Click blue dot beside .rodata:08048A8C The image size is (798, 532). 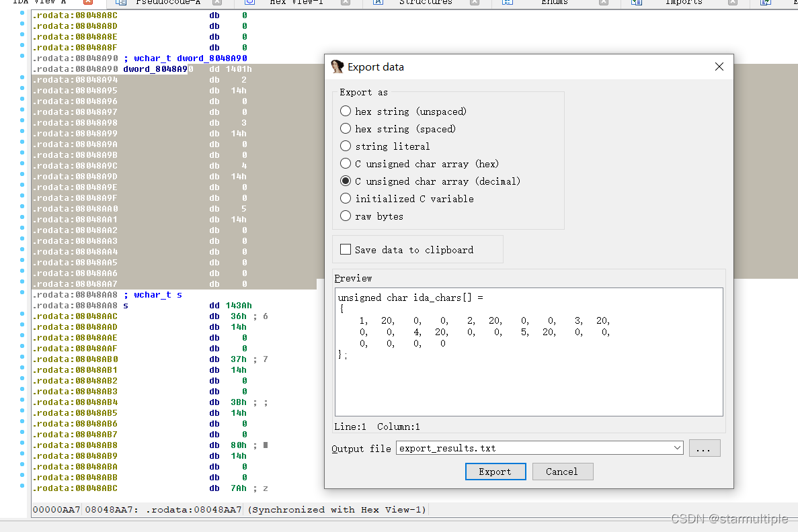click(22, 13)
